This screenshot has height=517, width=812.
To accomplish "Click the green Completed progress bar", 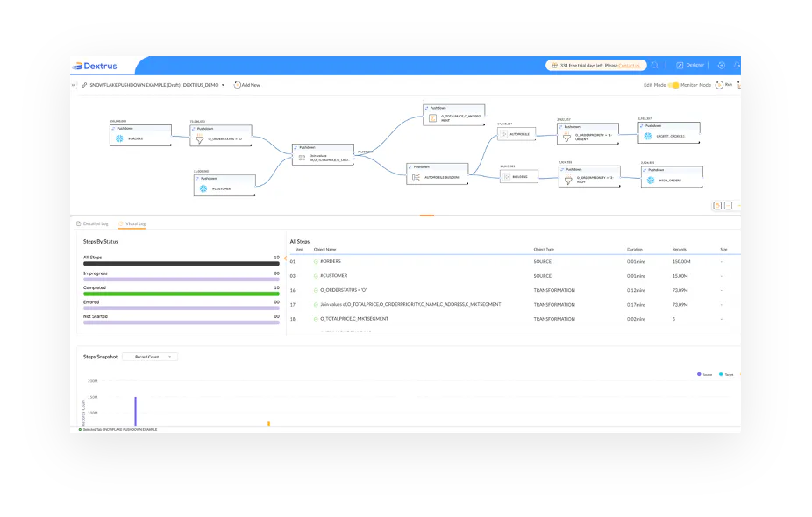I will click(x=182, y=294).
